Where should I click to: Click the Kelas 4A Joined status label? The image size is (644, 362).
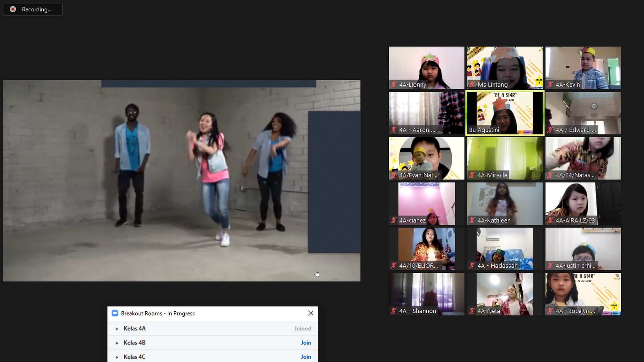click(302, 328)
